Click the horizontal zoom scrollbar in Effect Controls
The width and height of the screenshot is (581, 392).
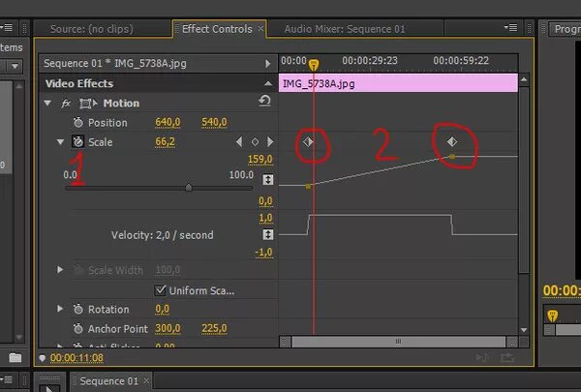point(398,342)
